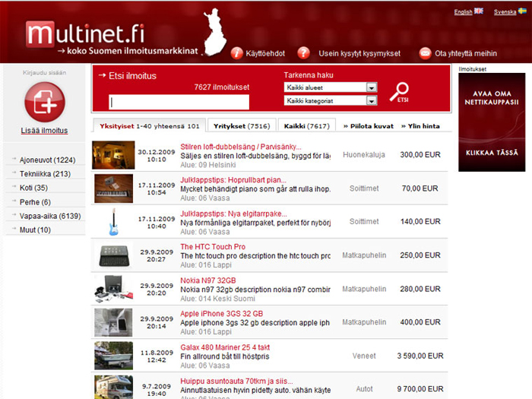Open the blue electric guitar thumbnail

tap(113, 222)
